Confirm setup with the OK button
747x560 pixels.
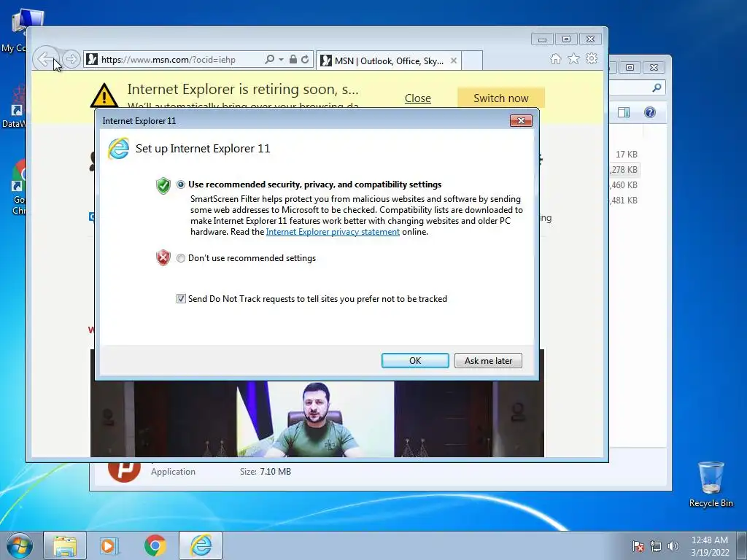tap(415, 360)
